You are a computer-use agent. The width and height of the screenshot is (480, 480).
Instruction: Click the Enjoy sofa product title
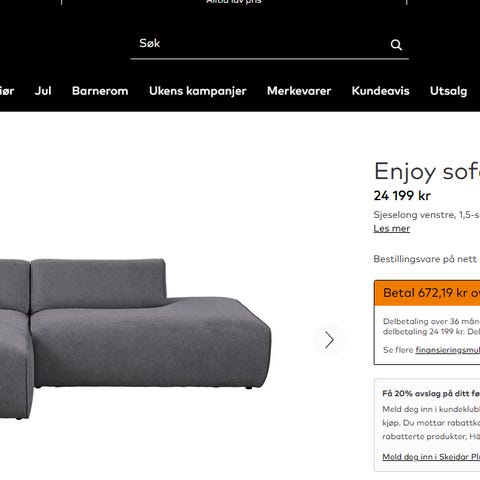tap(427, 172)
